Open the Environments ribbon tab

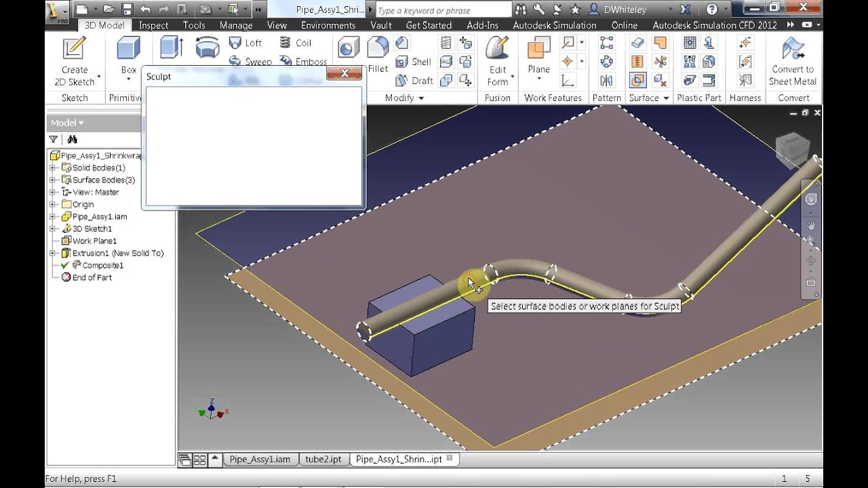point(328,25)
